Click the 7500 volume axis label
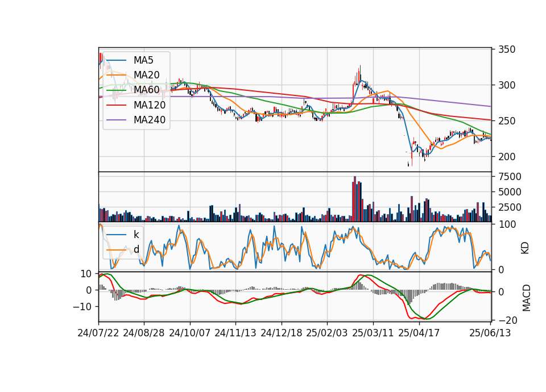The width and height of the screenshot is (546, 392). (x=510, y=177)
